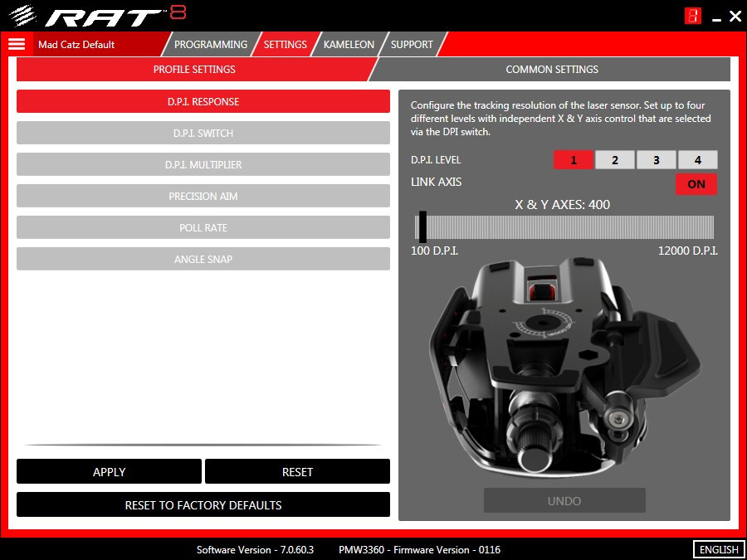Open the KAMELEON tab

[349, 45]
